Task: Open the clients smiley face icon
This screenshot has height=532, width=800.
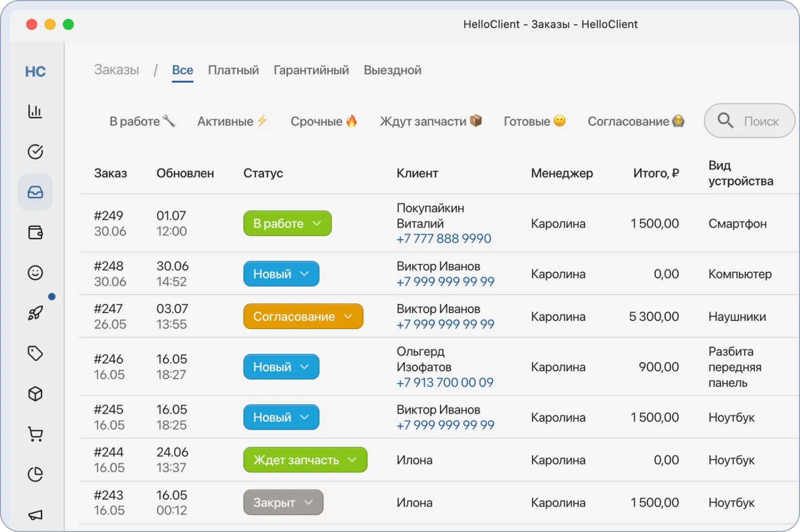Action: (x=35, y=273)
